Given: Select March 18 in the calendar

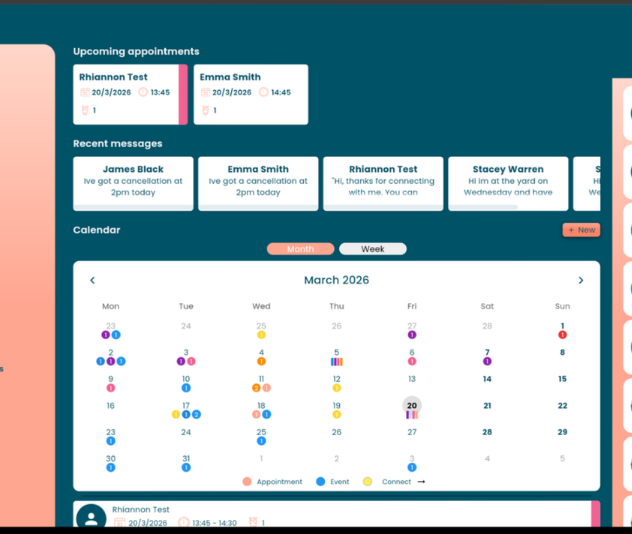Looking at the screenshot, I should pos(261,405).
